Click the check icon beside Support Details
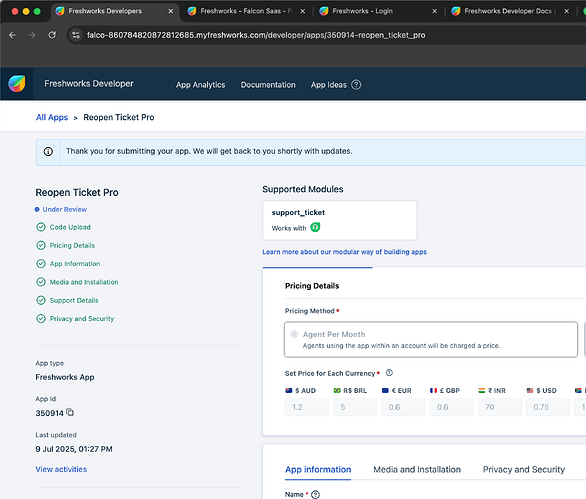The width and height of the screenshot is (586, 499). point(41,300)
